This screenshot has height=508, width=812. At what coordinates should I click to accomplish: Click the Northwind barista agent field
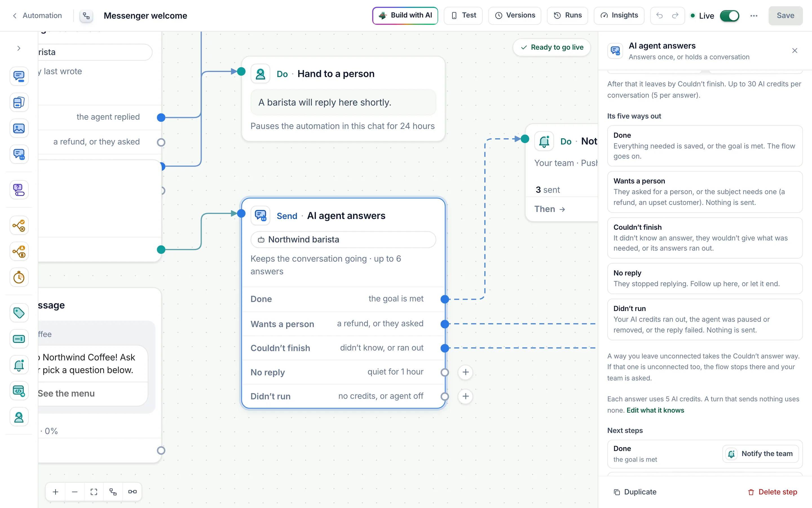(x=343, y=240)
